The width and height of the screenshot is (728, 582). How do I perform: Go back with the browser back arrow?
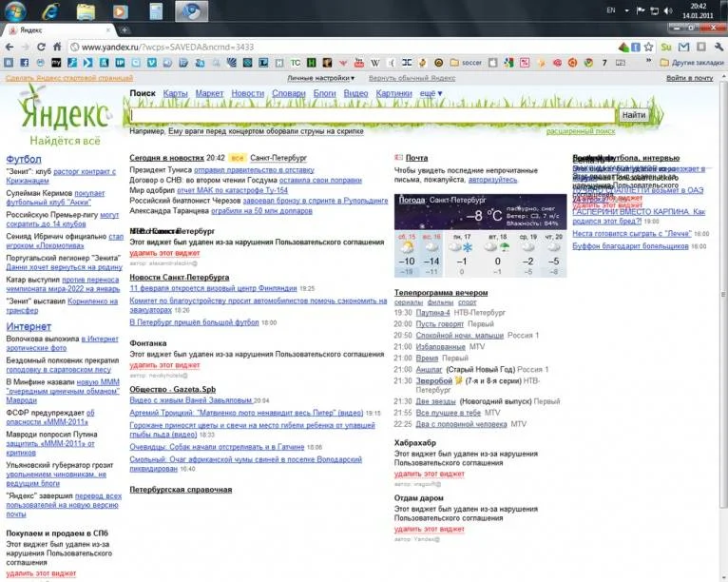point(10,47)
